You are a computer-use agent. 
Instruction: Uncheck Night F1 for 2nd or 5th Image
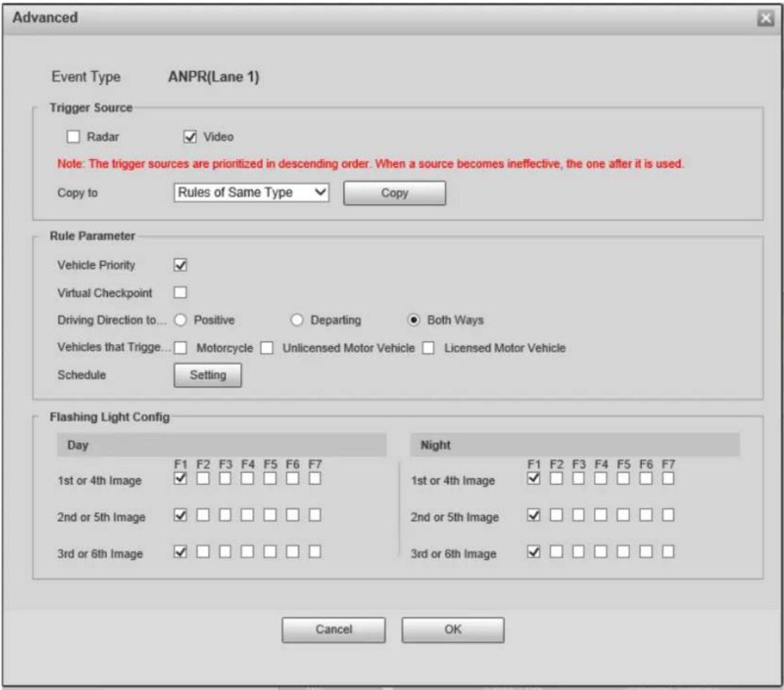point(534,515)
